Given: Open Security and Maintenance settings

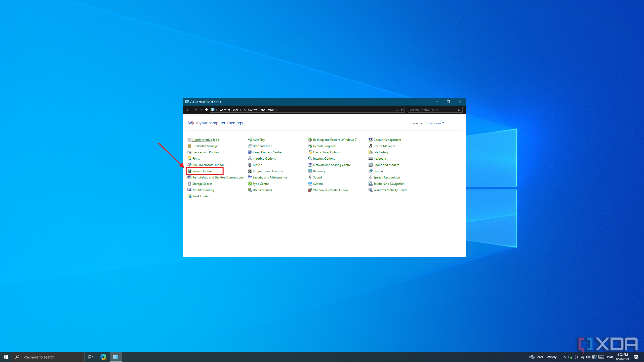Looking at the screenshot, I should pyautogui.click(x=270, y=177).
